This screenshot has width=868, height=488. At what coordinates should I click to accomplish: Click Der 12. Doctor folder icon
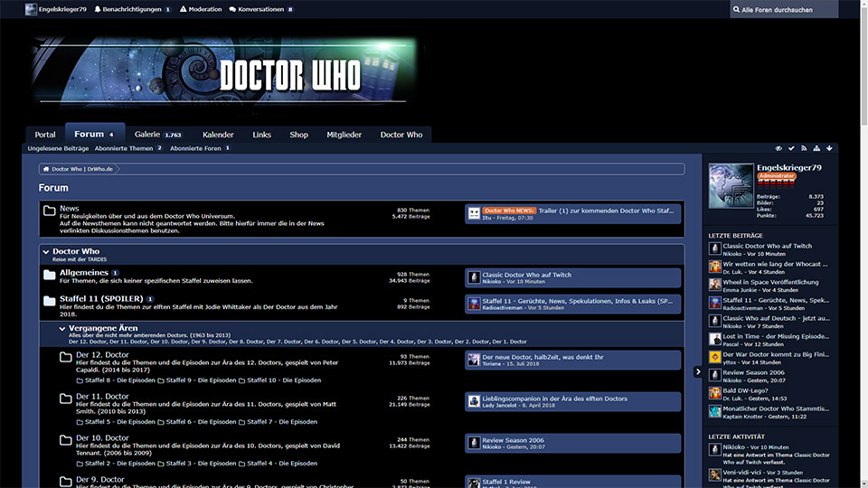(x=65, y=357)
